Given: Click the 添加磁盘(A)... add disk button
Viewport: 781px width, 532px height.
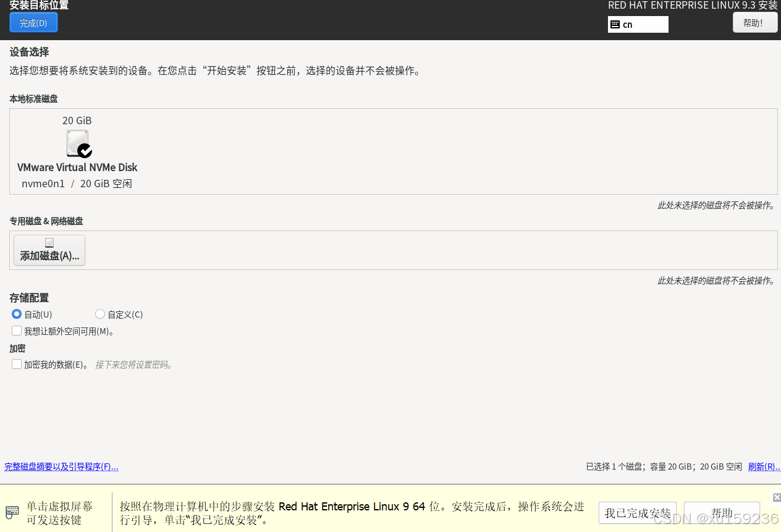Looking at the screenshot, I should [x=49, y=250].
